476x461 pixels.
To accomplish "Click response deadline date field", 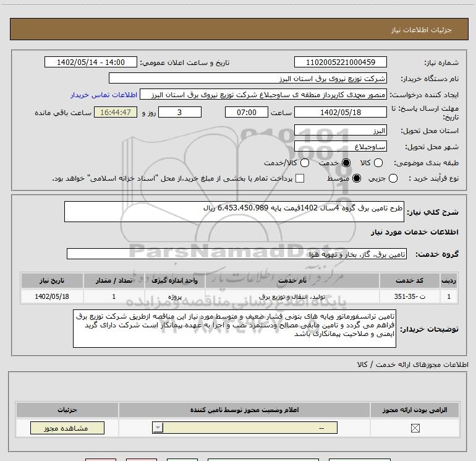I will (340, 113).
